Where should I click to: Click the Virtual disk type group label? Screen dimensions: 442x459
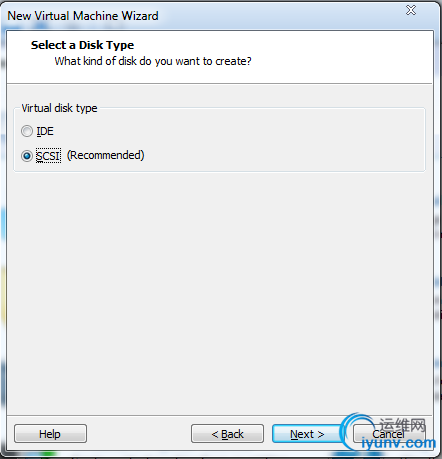click(59, 108)
